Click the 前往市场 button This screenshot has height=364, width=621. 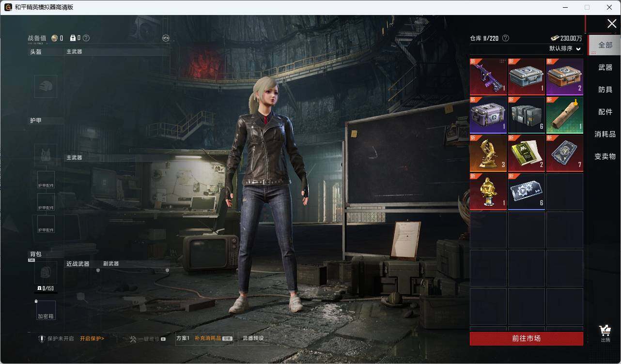527,338
